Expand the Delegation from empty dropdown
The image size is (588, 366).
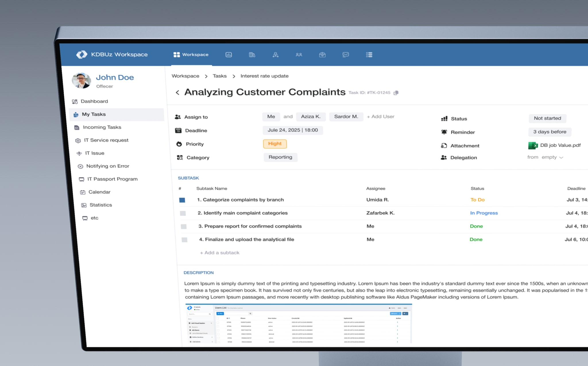(545, 157)
